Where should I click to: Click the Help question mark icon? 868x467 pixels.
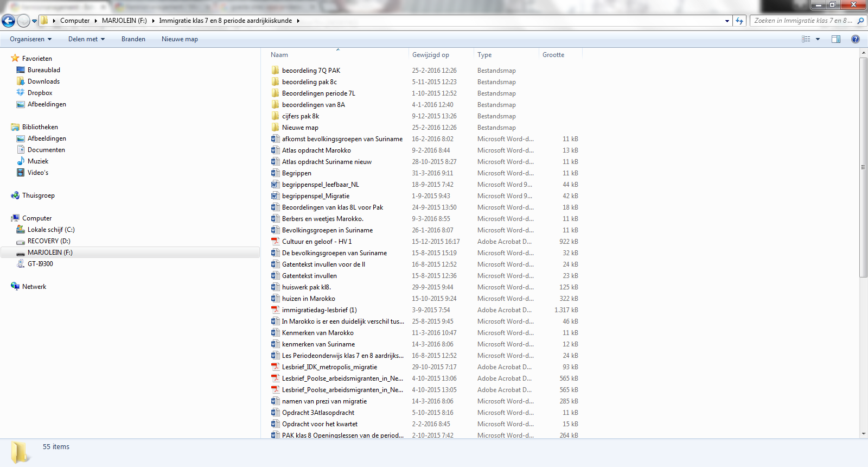[856, 39]
